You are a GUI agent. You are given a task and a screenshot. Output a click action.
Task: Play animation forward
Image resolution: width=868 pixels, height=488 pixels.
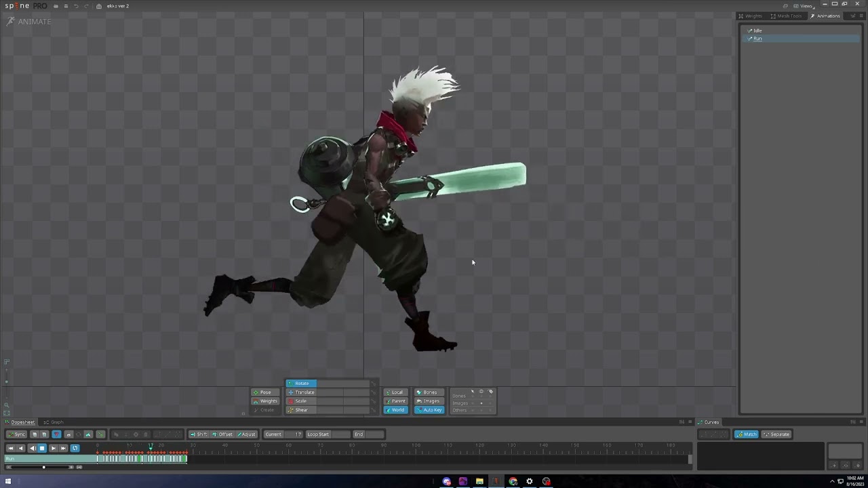click(53, 448)
